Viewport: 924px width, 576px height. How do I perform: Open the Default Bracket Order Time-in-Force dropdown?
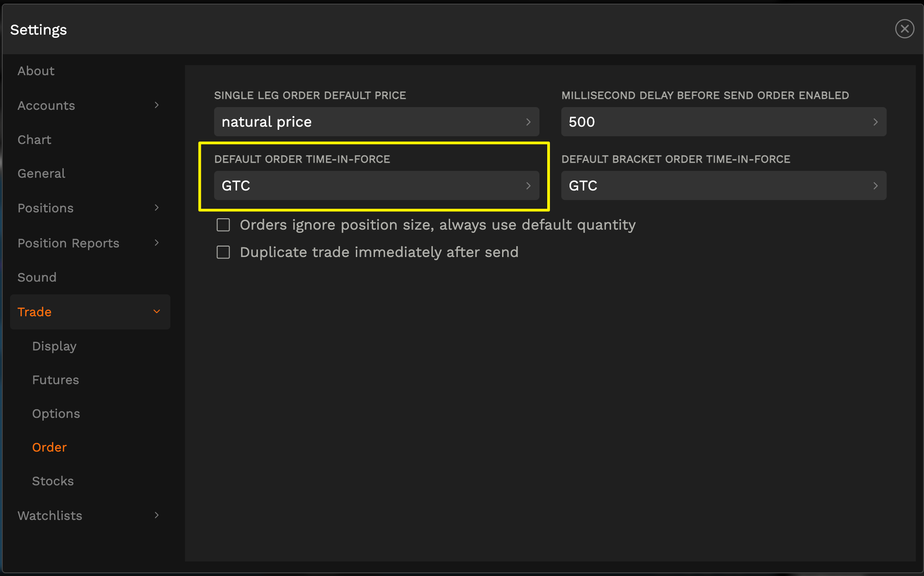point(724,185)
